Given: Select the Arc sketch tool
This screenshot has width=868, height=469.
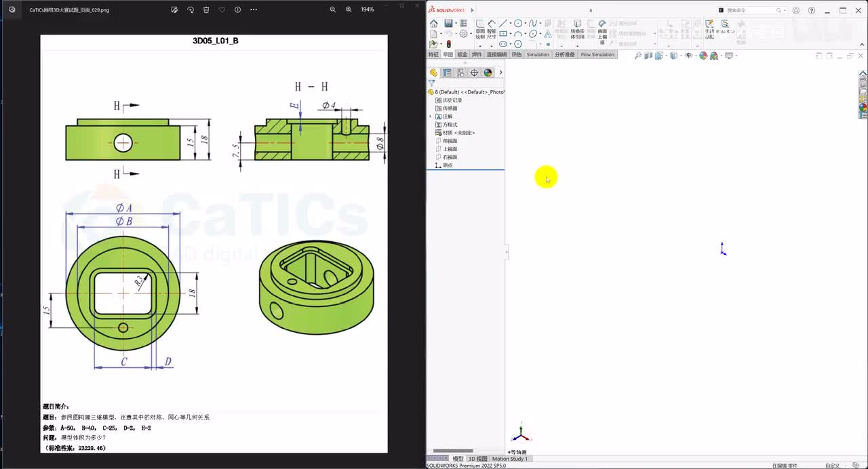Looking at the screenshot, I should point(518,33).
